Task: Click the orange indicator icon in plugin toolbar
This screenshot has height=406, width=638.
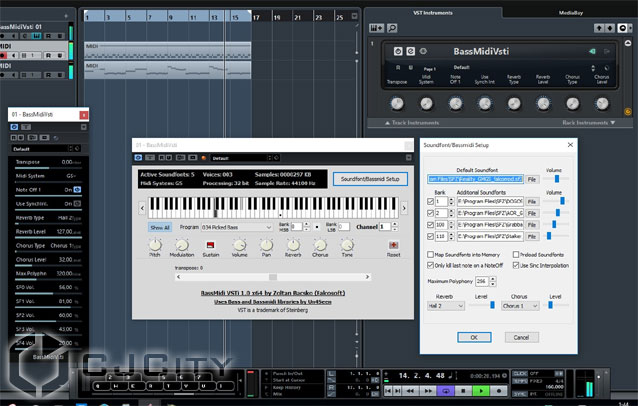Action: (204, 158)
